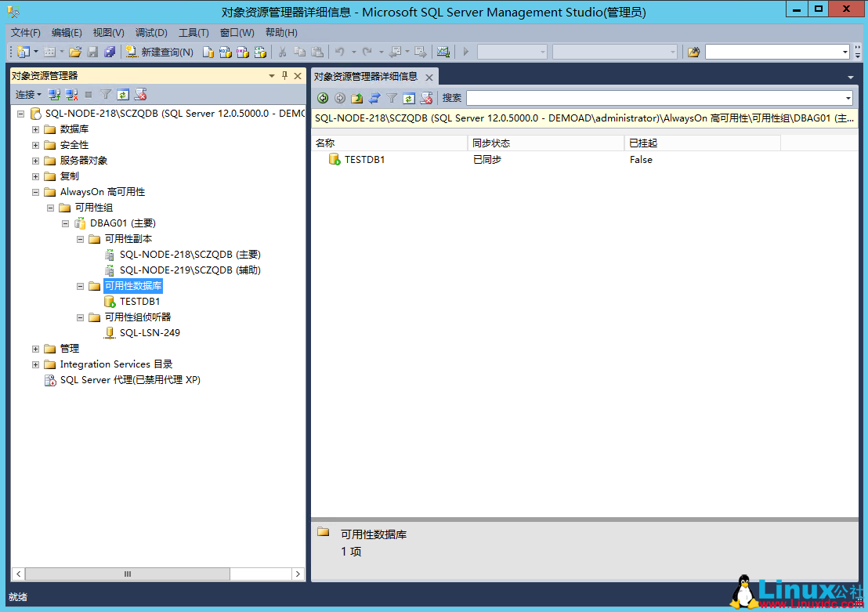The image size is (868, 612).
Task: Select TESTDB1 under 可用性数据库
Action: 141,301
